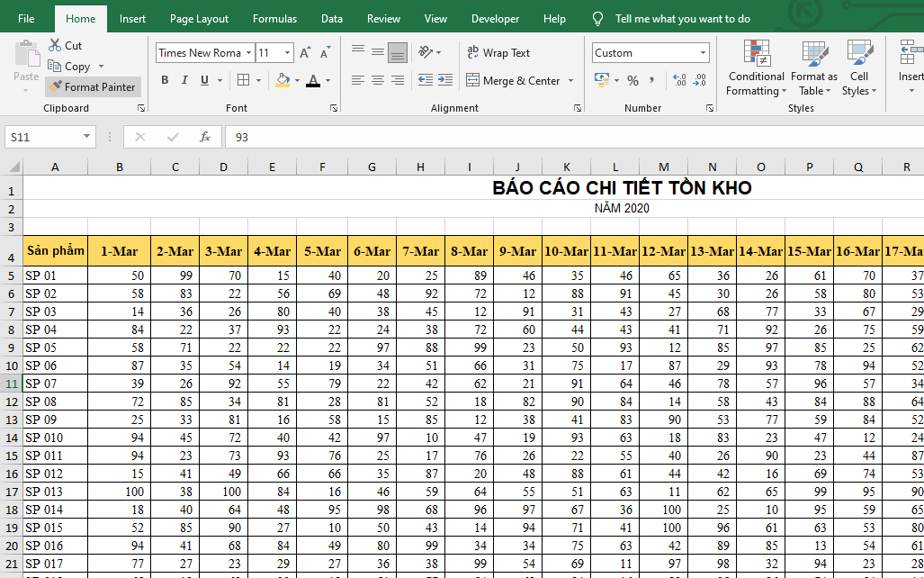Open the Insert Function fx dialog
Viewport: 924px width, 578px height.
205,137
